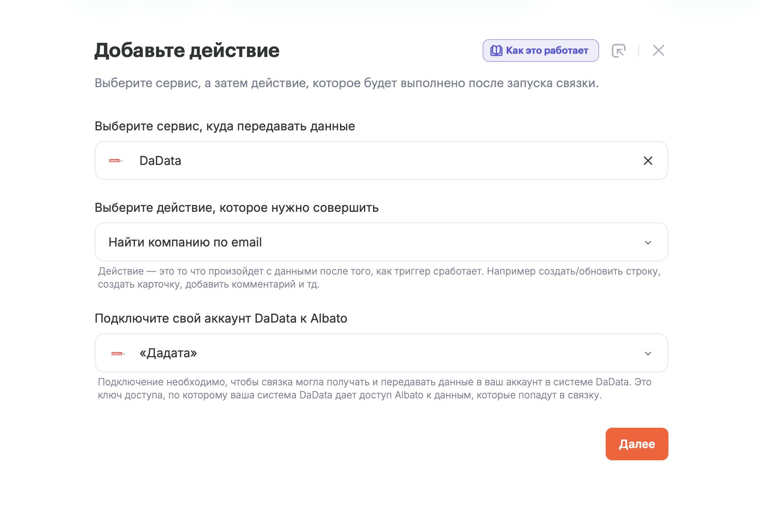
Task: Open the Найти компанию по email dropdown
Action: point(367,242)
